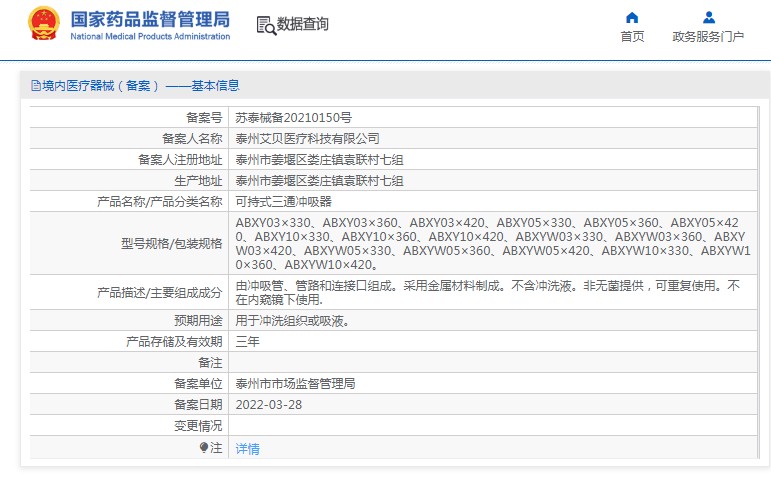The height and width of the screenshot is (477, 771).
Task: Open 政务服务门户 link
Action: pyautogui.click(x=708, y=37)
